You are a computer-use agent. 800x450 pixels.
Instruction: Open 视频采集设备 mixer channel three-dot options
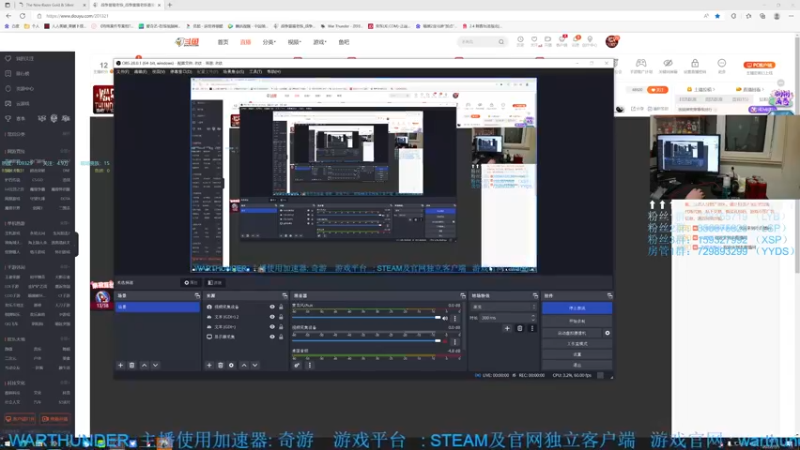(x=455, y=341)
